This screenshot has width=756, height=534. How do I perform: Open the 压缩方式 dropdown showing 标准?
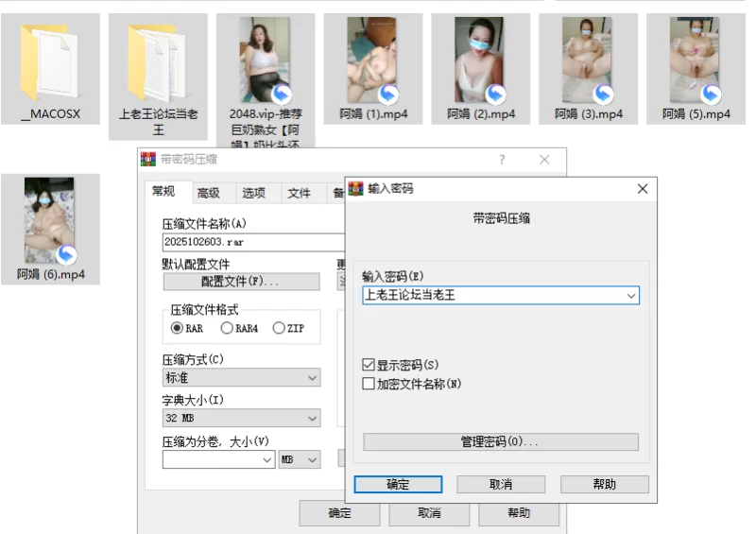[x=242, y=378]
